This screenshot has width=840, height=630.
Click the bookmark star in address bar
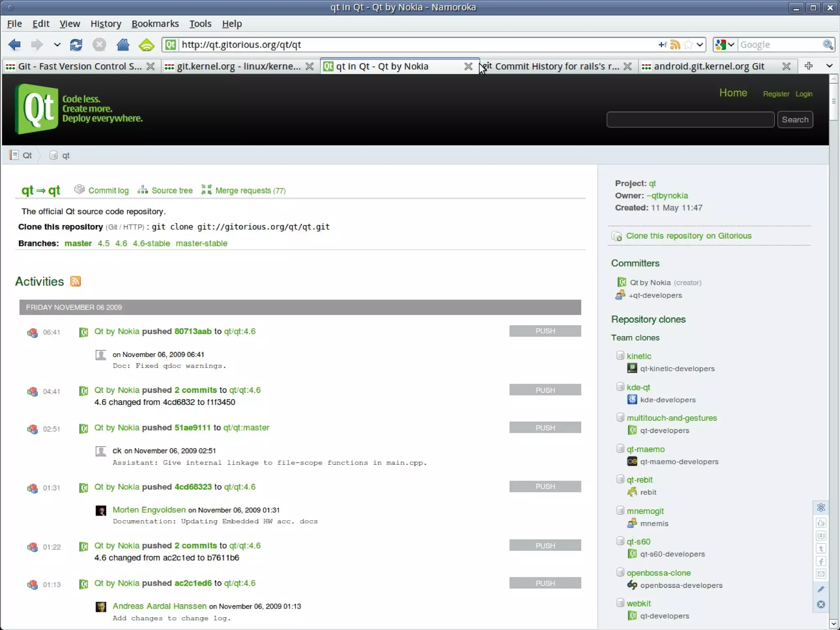pos(688,45)
